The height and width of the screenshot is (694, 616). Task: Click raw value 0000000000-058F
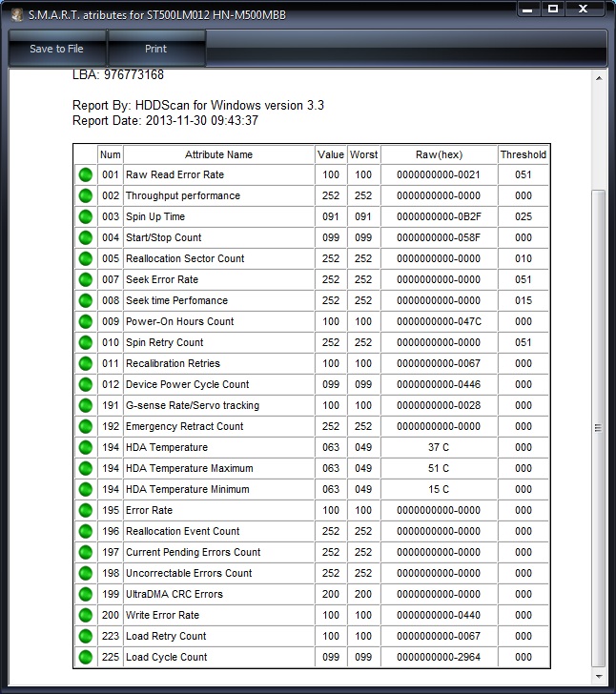(439, 237)
